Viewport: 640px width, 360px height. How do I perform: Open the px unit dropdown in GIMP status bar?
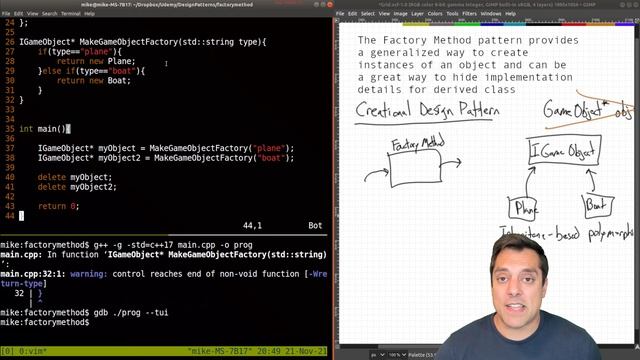[378, 355]
